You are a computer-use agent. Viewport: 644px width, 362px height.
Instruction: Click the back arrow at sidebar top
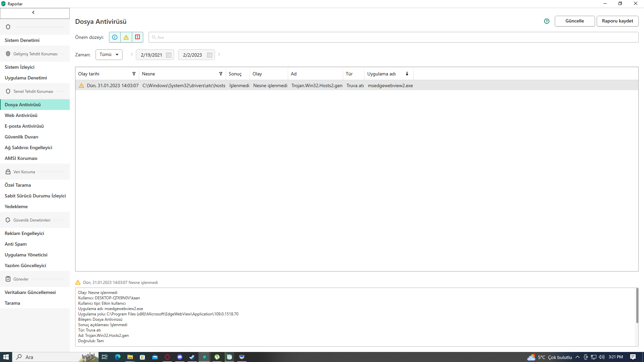coord(33,13)
